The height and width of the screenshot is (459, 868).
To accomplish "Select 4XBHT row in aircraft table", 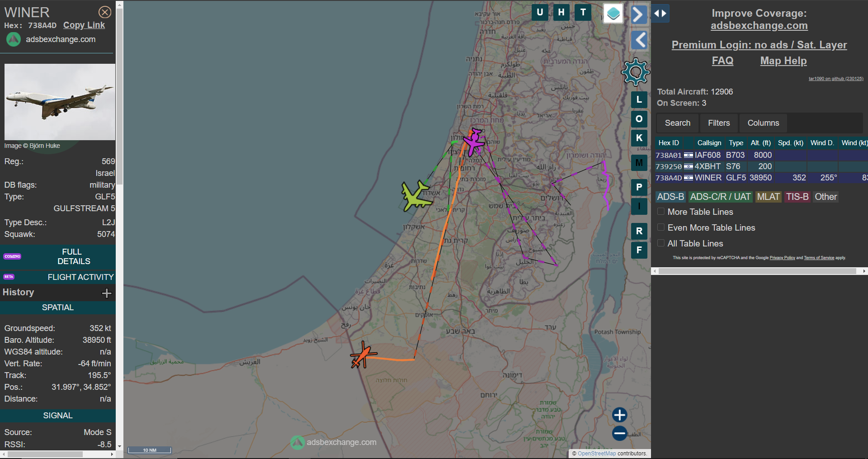I will tap(761, 166).
